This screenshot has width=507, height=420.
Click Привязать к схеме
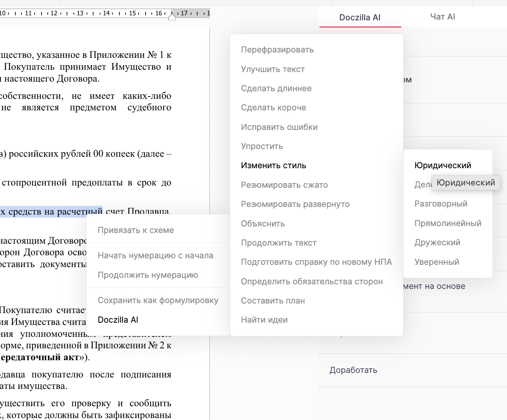[136, 230]
